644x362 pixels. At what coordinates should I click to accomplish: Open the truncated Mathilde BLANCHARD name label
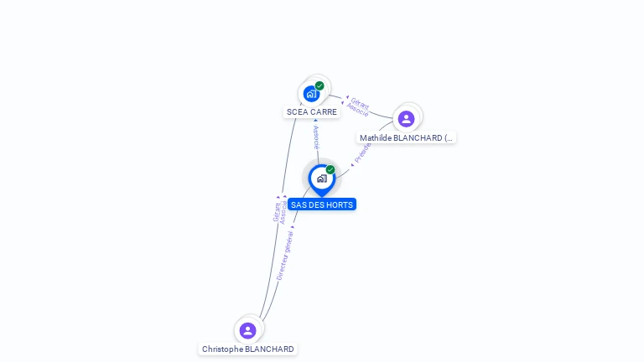tap(406, 138)
